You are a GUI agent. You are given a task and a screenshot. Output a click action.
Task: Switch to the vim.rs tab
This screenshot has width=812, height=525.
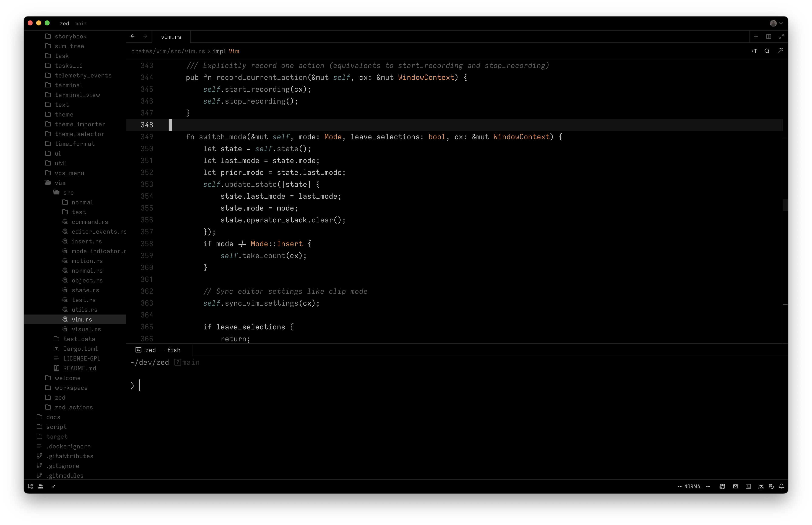click(x=172, y=36)
